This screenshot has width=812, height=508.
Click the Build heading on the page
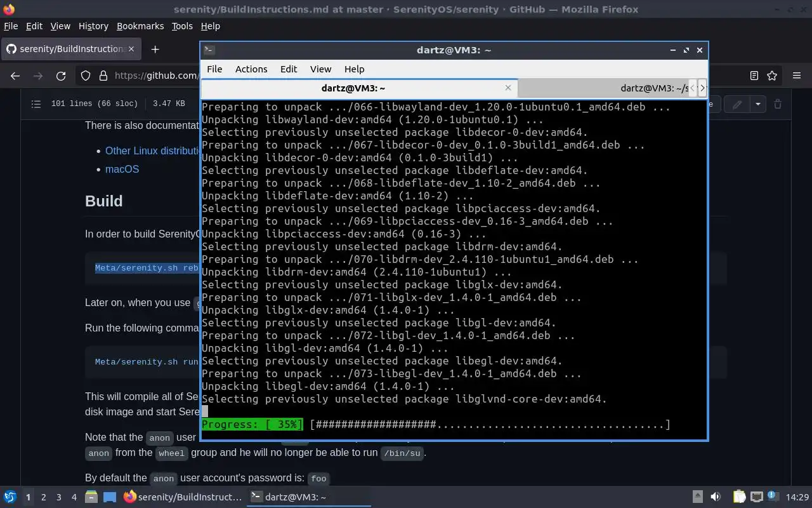pyautogui.click(x=103, y=201)
